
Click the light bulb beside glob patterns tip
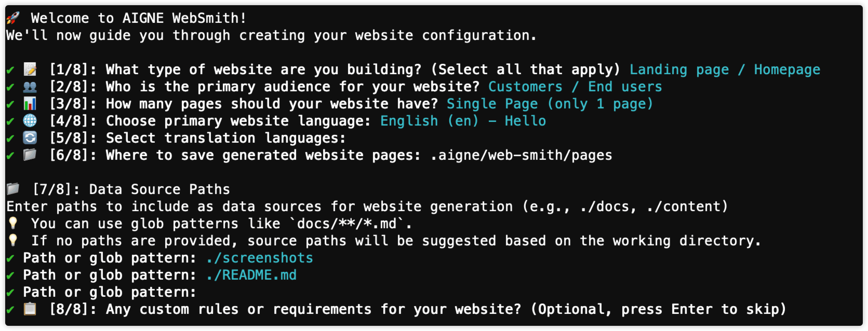[x=13, y=224]
